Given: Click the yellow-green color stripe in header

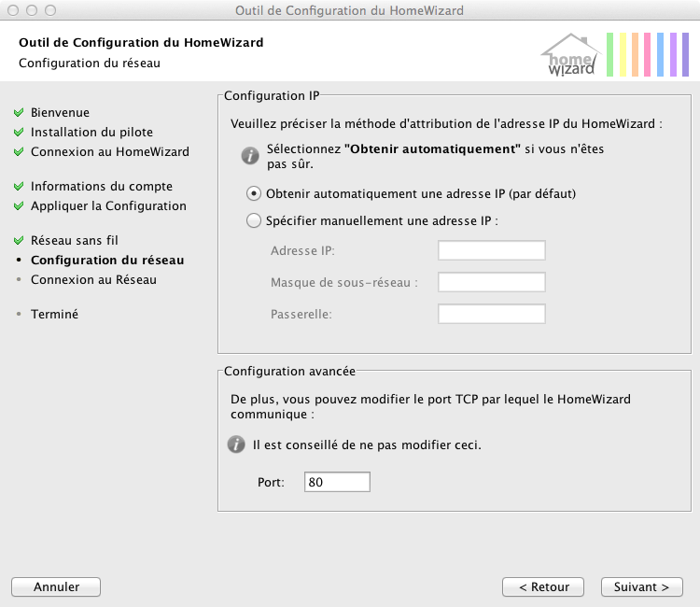Looking at the screenshot, I should (623, 54).
